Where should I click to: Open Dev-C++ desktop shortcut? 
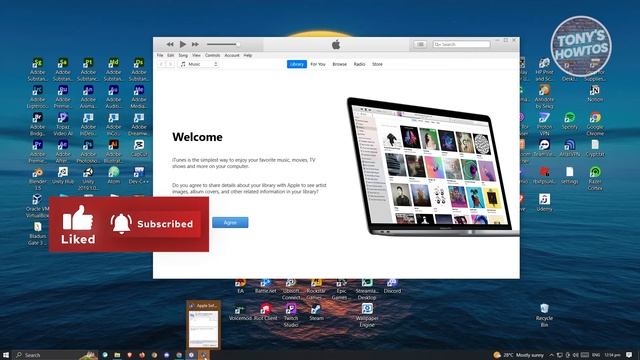point(139,176)
